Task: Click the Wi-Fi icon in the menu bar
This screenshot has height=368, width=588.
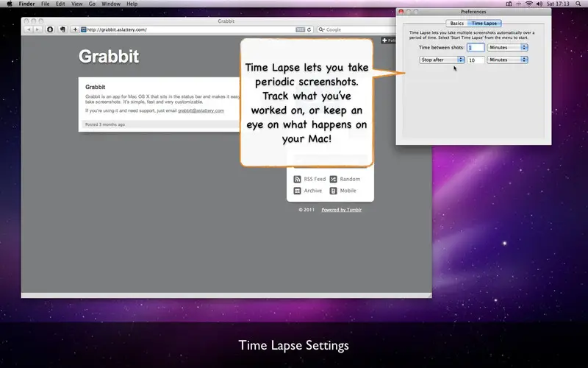Action: point(529,4)
